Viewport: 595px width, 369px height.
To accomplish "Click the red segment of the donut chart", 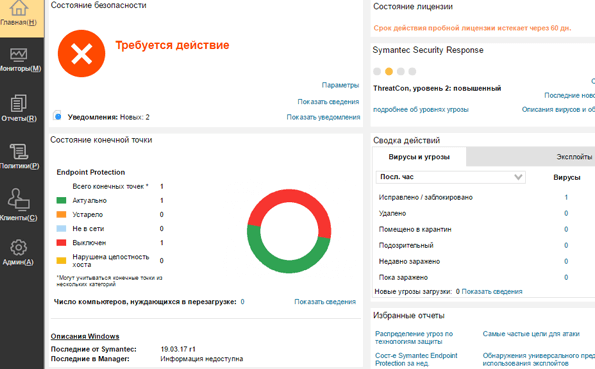I will 289,197.
